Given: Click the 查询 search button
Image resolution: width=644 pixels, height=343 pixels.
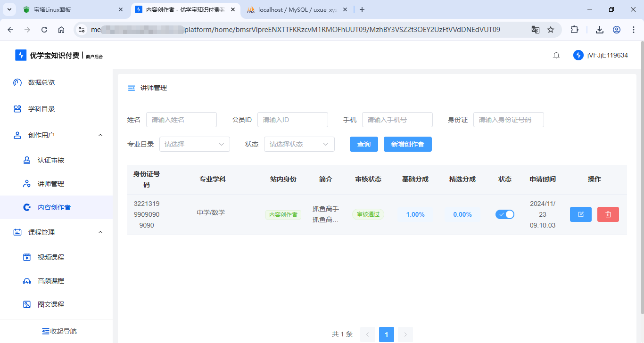Looking at the screenshot, I should point(363,144).
